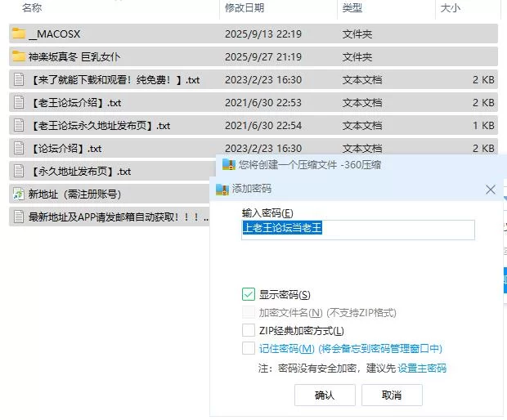Sort files by 名称 column header
This screenshot has height=420, width=507.
(32, 7)
